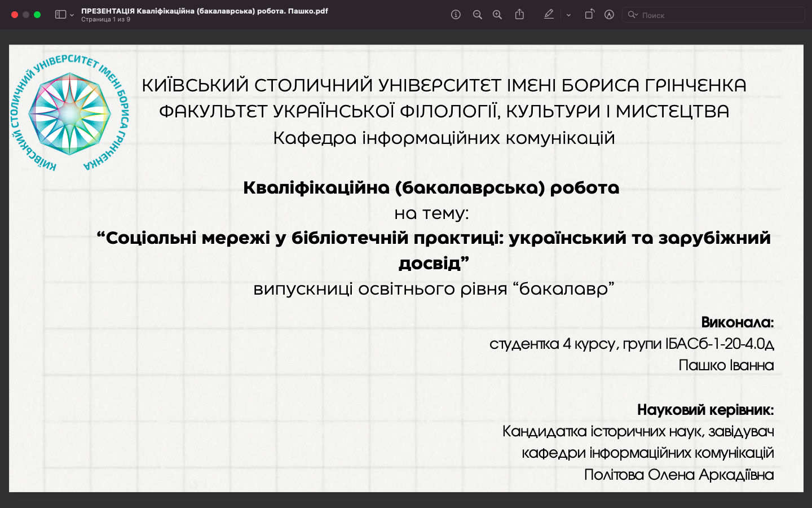
Task: Minimize the Preview window
Action: coord(26,15)
